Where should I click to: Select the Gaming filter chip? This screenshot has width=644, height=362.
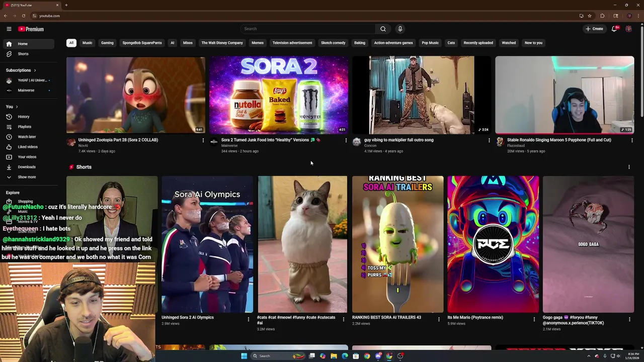[107, 43]
